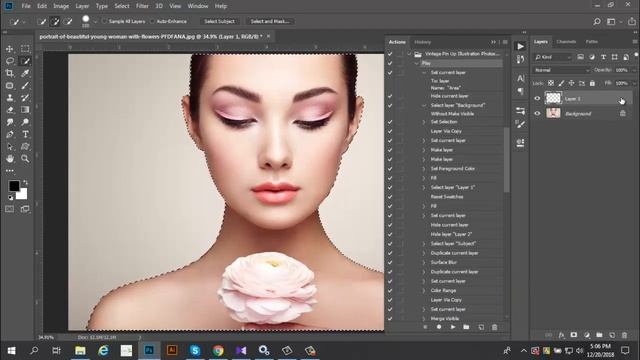Enable Sample All Layers checkbox

click(x=104, y=21)
